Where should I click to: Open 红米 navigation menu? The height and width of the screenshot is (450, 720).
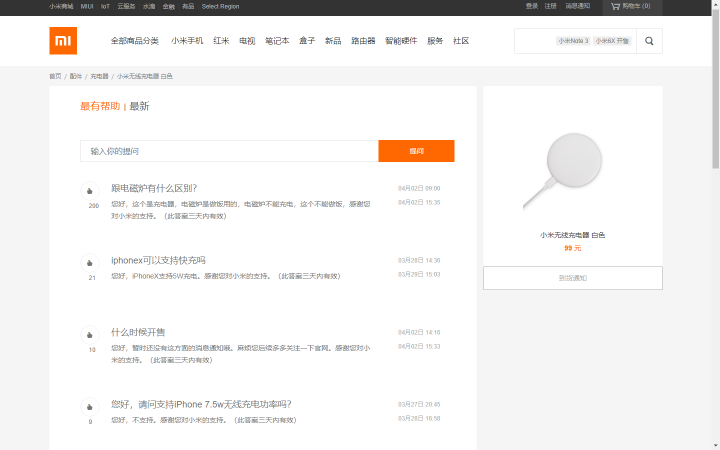coord(221,41)
